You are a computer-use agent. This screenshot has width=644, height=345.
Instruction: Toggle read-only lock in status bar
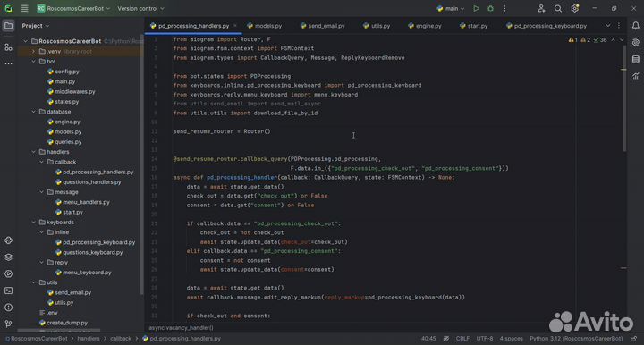click(x=634, y=339)
